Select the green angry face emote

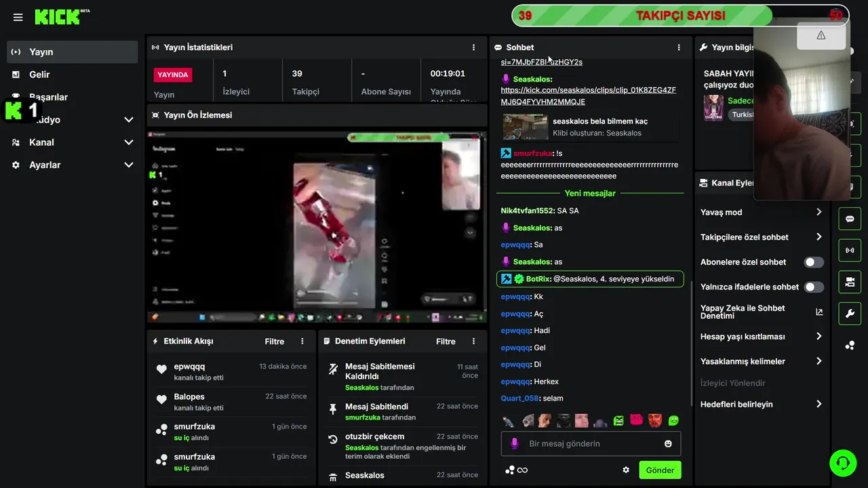pyautogui.click(x=618, y=420)
